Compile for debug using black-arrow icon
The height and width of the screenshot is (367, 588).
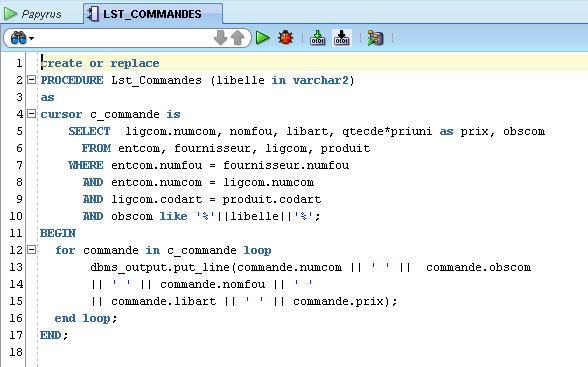(342, 38)
